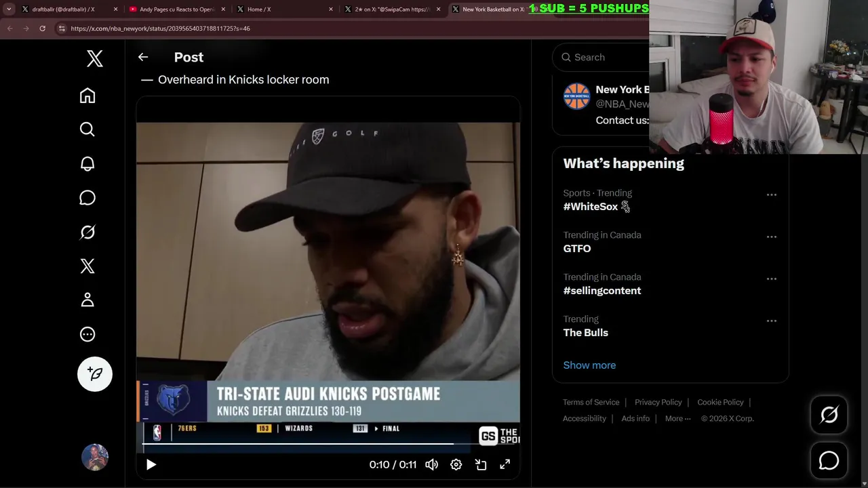Click the X logo in the sidebar

point(95,58)
